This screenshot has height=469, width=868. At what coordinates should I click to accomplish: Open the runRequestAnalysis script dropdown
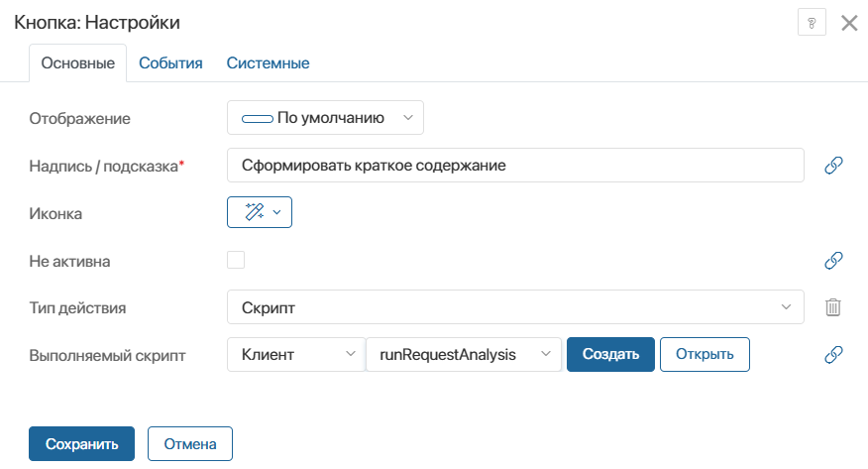tap(463, 354)
